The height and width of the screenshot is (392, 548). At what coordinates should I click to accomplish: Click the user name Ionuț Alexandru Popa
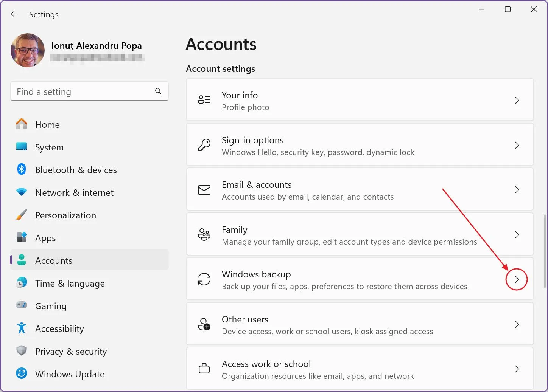(x=97, y=46)
